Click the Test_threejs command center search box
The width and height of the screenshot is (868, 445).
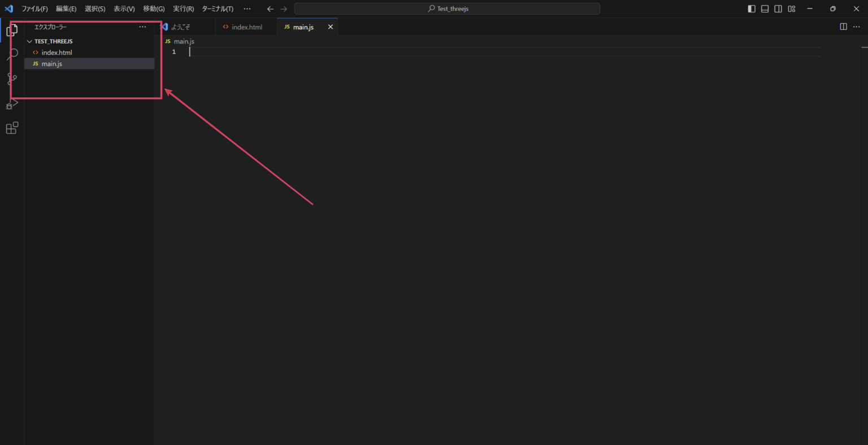447,9
